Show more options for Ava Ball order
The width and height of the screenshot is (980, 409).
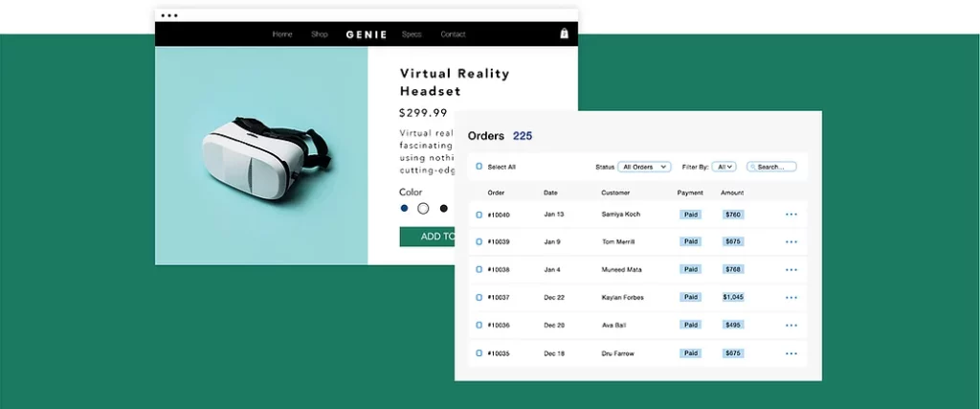(x=791, y=326)
